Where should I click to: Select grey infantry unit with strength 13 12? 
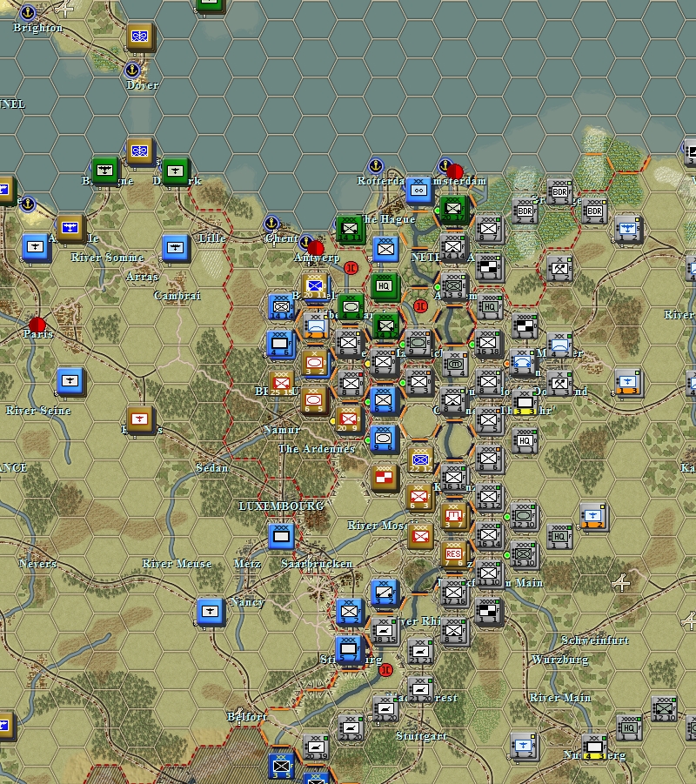pyautogui.click(x=488, y=497)
